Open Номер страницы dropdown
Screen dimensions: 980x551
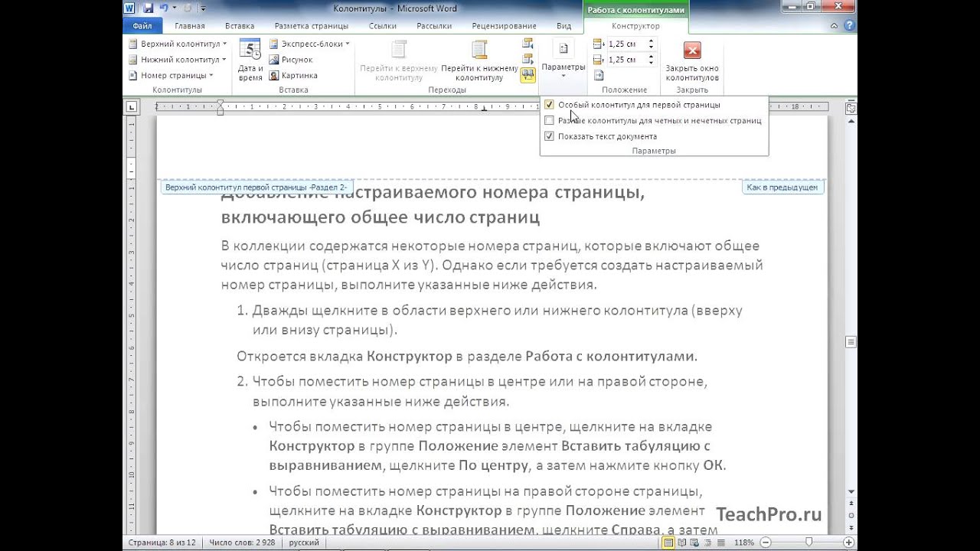point(170,76)
